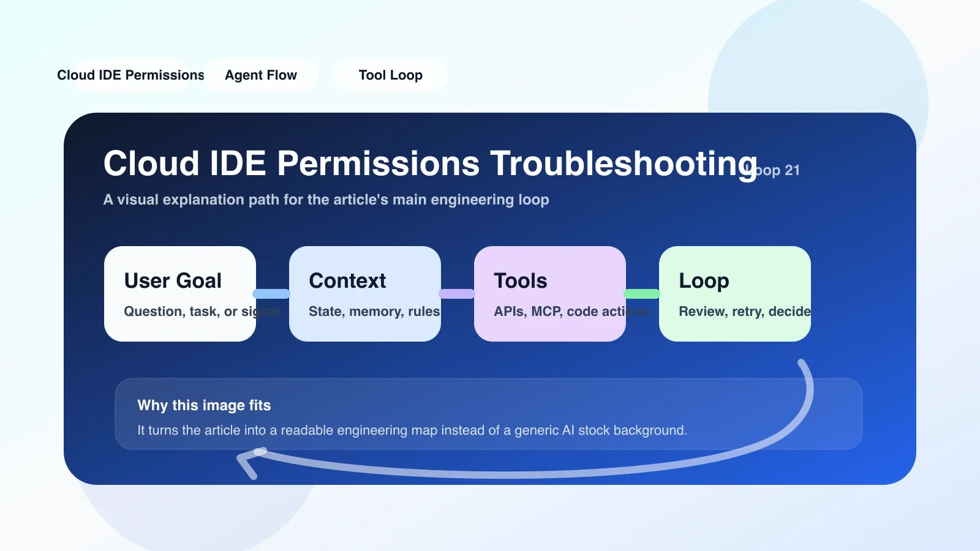This screenshot has width=980, height=551.
Task: Click the 'APIs, MCP, code actions' text
Action: [x=571, y=312]
